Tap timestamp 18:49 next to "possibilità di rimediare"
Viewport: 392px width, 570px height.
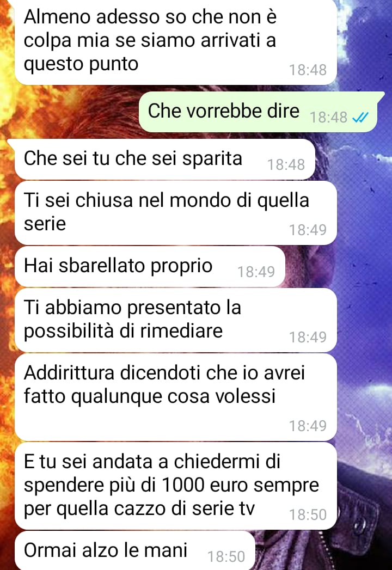click(x=308, y=337)
